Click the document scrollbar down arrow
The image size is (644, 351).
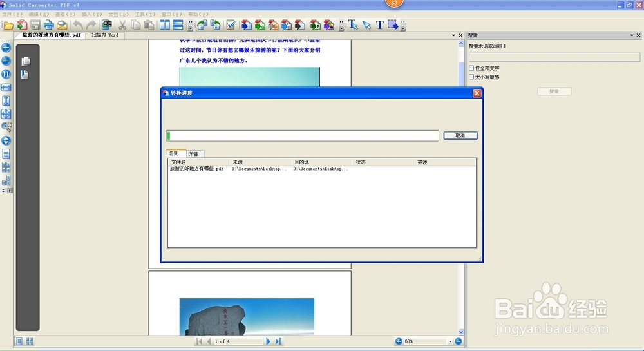click(461, 332)
